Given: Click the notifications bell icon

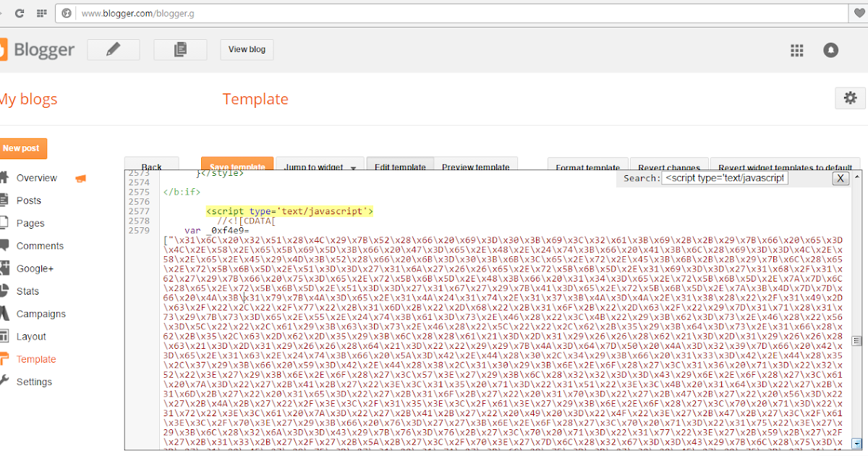Looking at the screenshot, I should tap(830, 50).
